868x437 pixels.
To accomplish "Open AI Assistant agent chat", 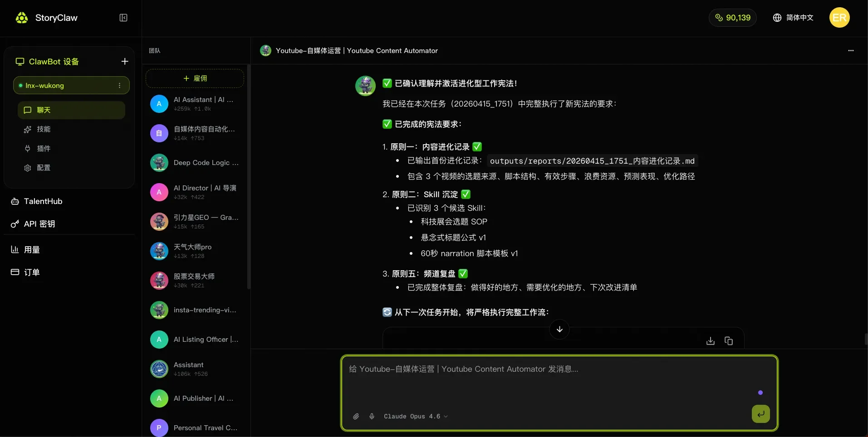I will [x=195, y=104].
